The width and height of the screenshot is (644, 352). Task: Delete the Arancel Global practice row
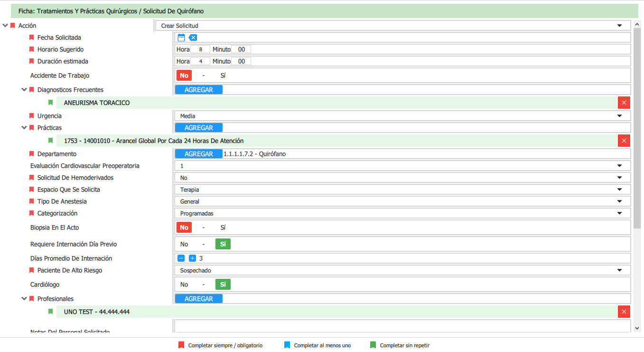coord(624,141)
